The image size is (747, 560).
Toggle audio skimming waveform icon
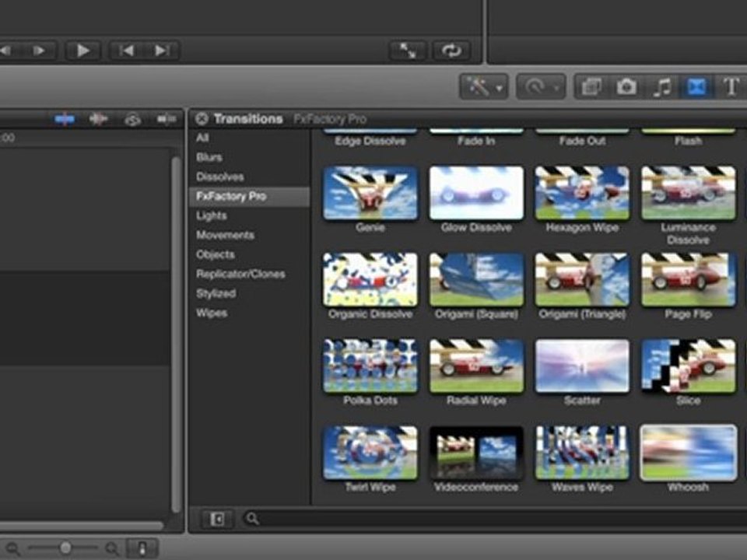tap(99, 119)
